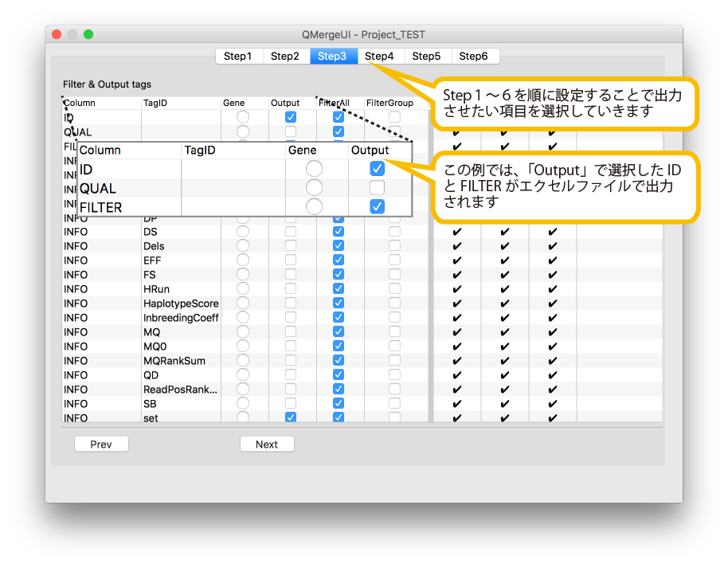Open the Step2 tab
This screenshot has height=568, width=728.
(x=284, y=56)
